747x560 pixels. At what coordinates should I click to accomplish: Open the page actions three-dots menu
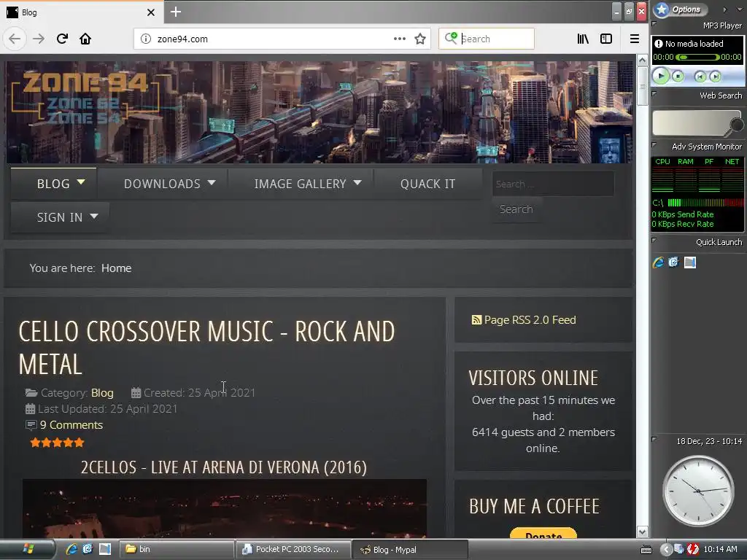click(x=400, y=39)
